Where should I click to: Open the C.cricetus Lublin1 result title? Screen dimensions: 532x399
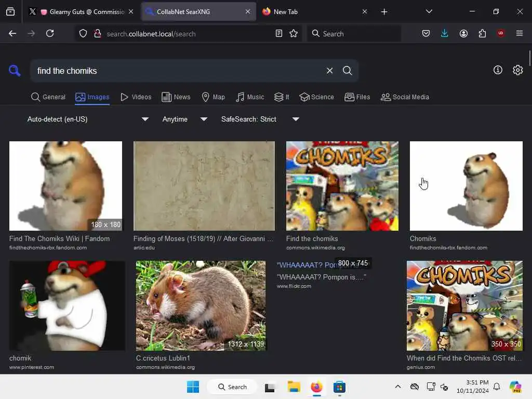tap(163, 358)
